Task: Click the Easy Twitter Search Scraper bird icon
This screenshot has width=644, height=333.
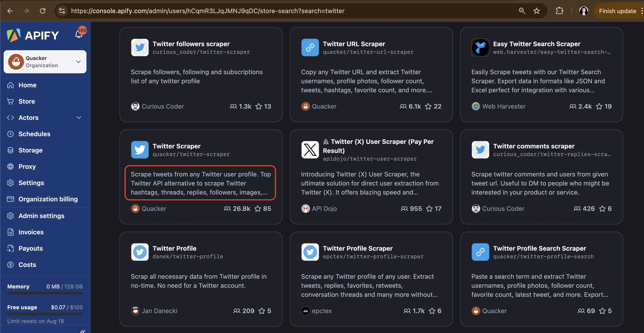Action: click(480, 48)
